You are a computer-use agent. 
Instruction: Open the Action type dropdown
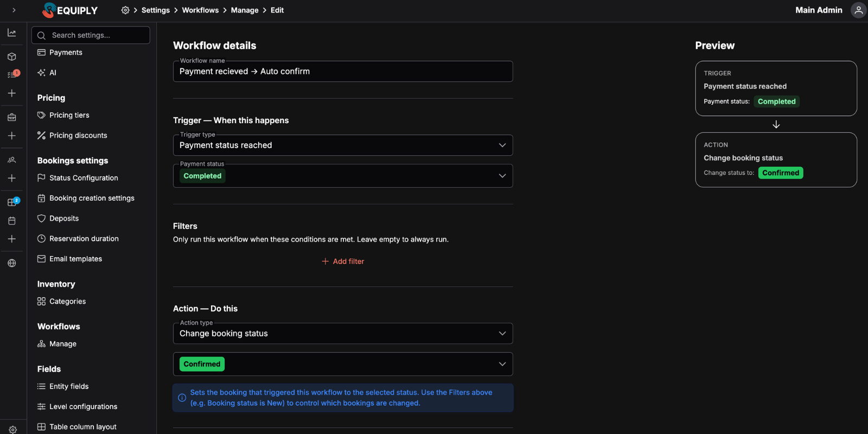343,334
